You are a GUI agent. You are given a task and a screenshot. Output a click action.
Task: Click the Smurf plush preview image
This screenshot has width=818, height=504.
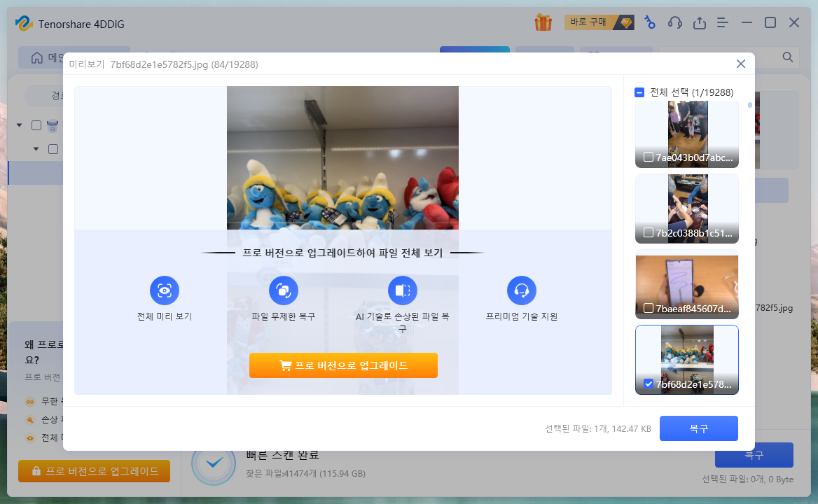pos(342,157)
